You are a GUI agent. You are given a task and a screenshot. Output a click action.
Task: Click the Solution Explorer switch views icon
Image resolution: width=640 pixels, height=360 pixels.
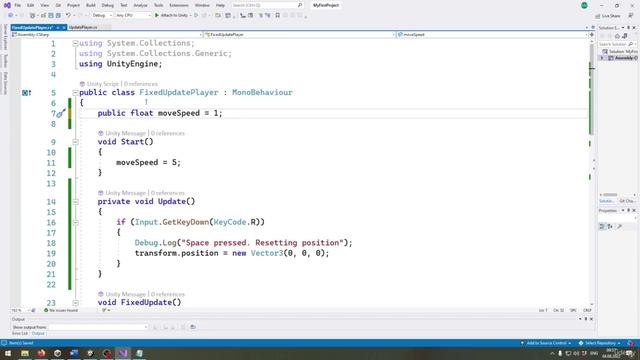pos(624,36)
